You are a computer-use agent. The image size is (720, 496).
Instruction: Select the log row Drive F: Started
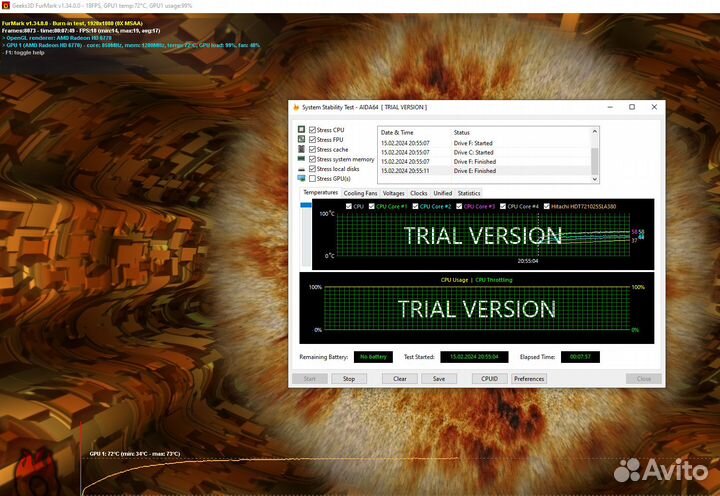(484, 143)
